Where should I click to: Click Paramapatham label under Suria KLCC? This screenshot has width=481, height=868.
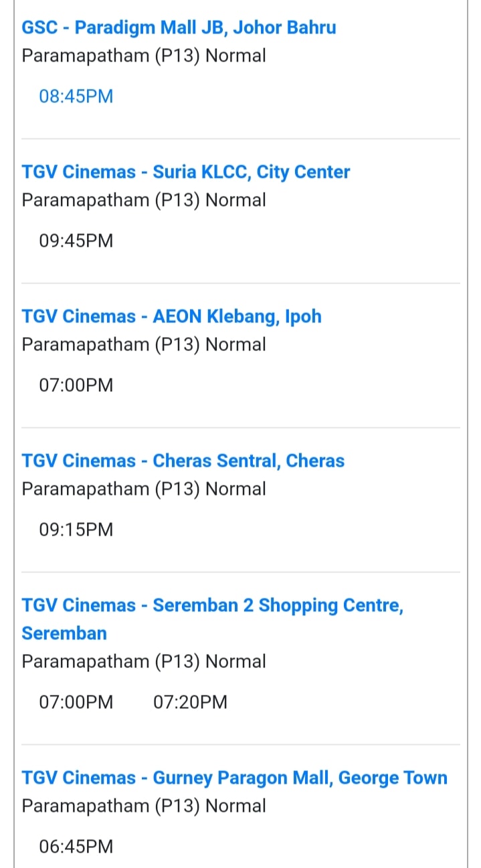tap(144, 201)
